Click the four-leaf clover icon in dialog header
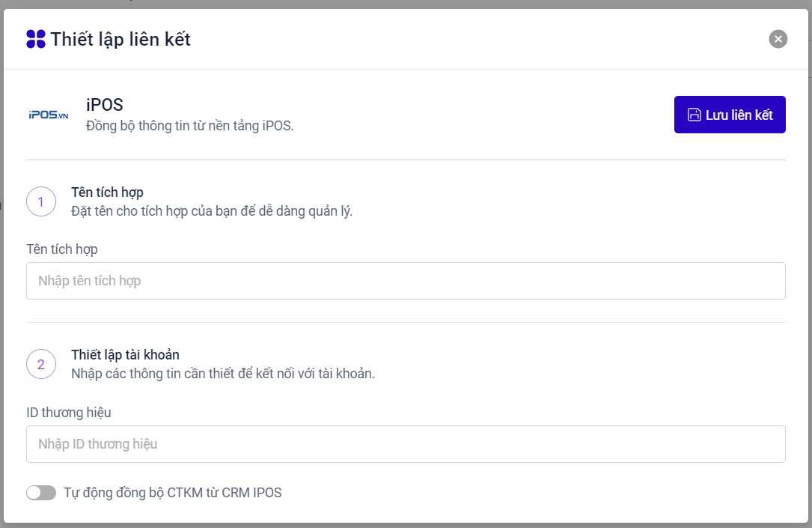812x528 pixels. point(36,39)
